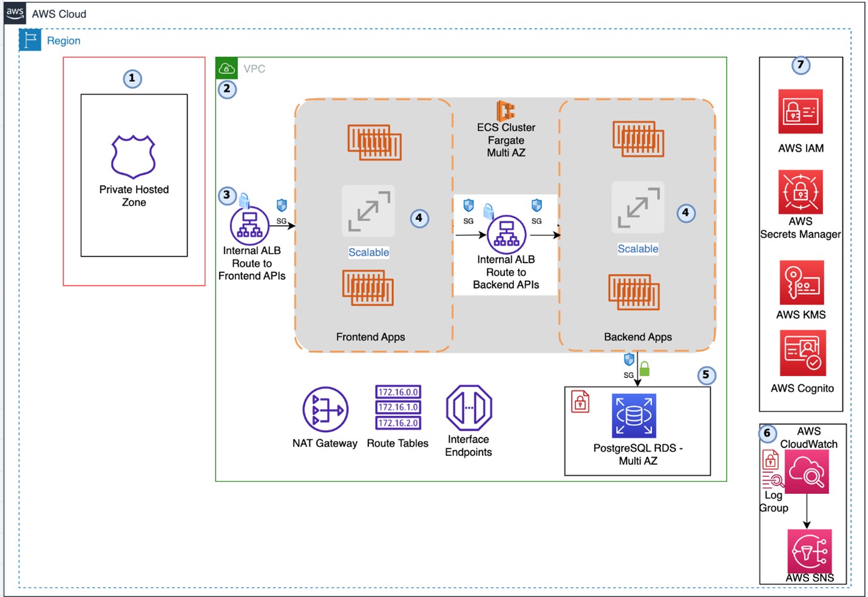Click the AWS logo in the corner
The height and width of the screenshot is (597, 868).
click(15, 13)
